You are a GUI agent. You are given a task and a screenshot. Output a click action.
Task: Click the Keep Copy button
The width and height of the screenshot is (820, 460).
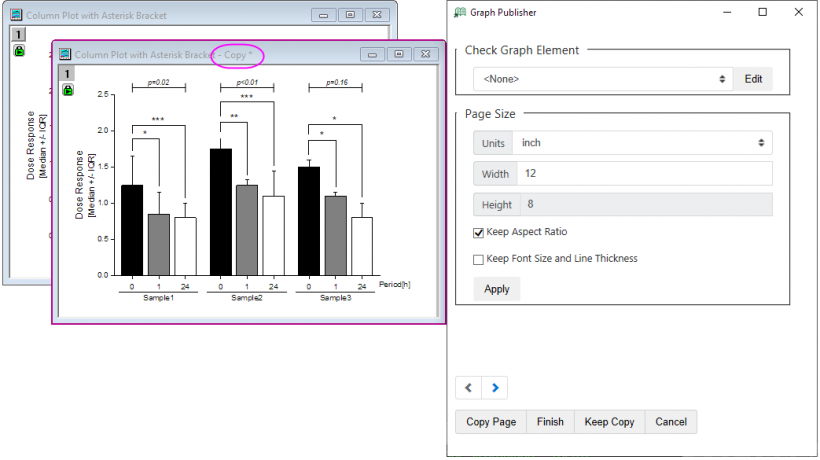point(609,422)
